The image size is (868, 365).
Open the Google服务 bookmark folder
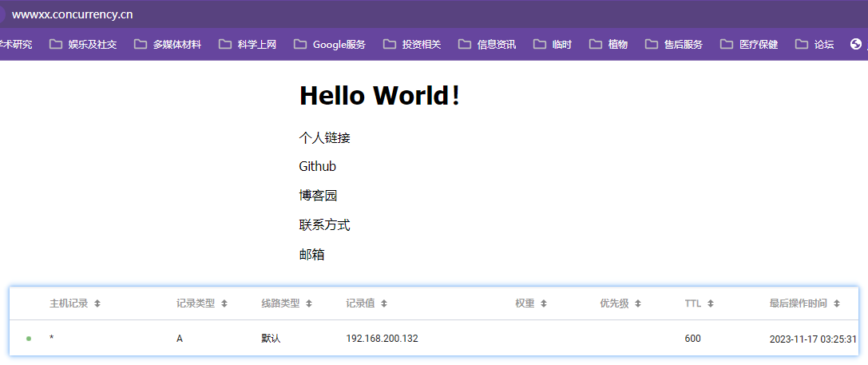tap(330, 45)
